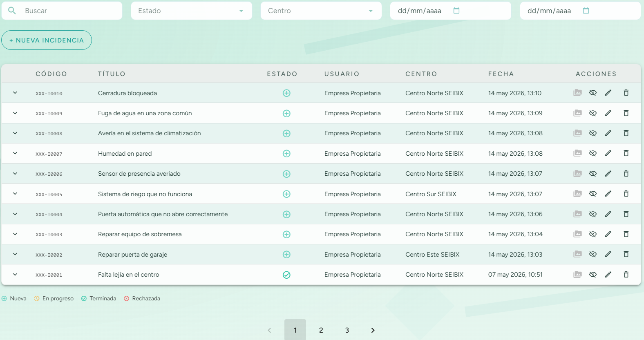
Task: Go to page 2 of incidents
Action: [321, 330]
